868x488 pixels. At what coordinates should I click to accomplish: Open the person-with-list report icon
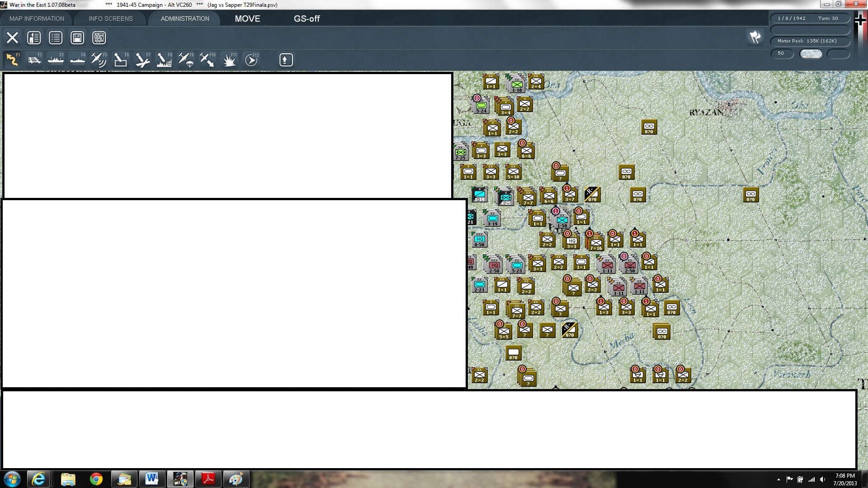34,38
